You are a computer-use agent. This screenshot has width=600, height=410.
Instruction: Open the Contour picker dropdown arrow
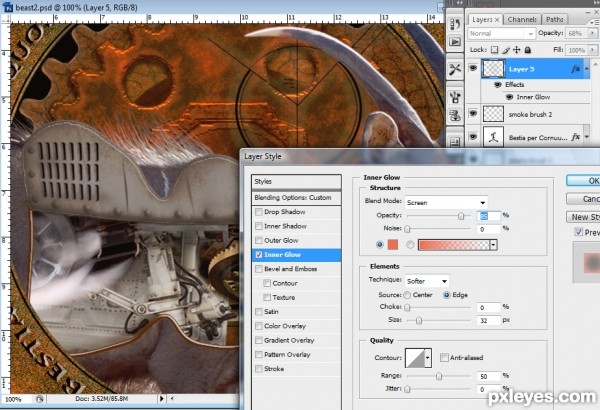tap(428, 358)
